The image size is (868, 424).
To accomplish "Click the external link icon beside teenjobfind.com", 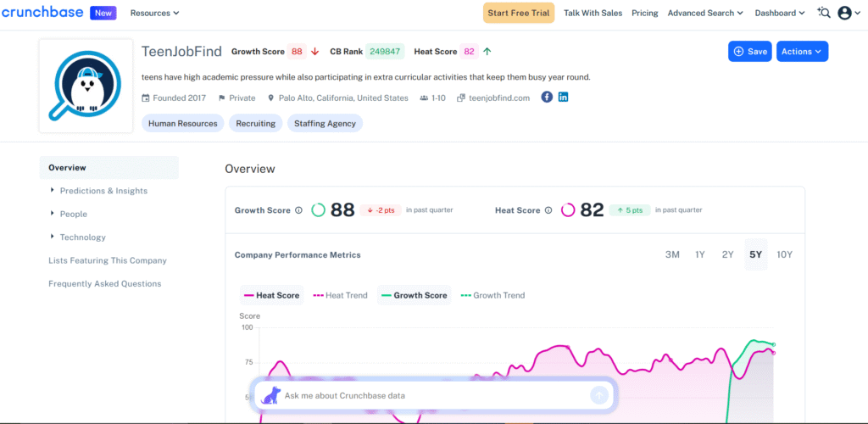I will tap(460, 98).
